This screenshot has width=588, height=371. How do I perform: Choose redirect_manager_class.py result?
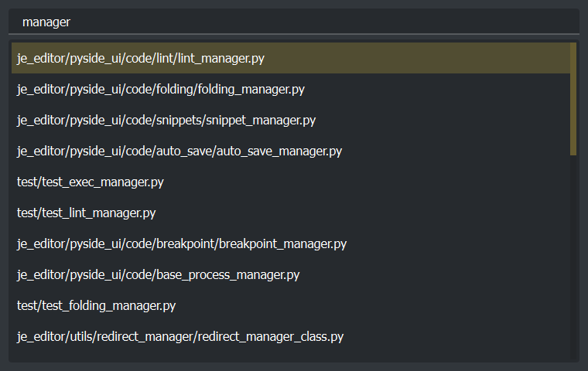click(x=291, y=336)
